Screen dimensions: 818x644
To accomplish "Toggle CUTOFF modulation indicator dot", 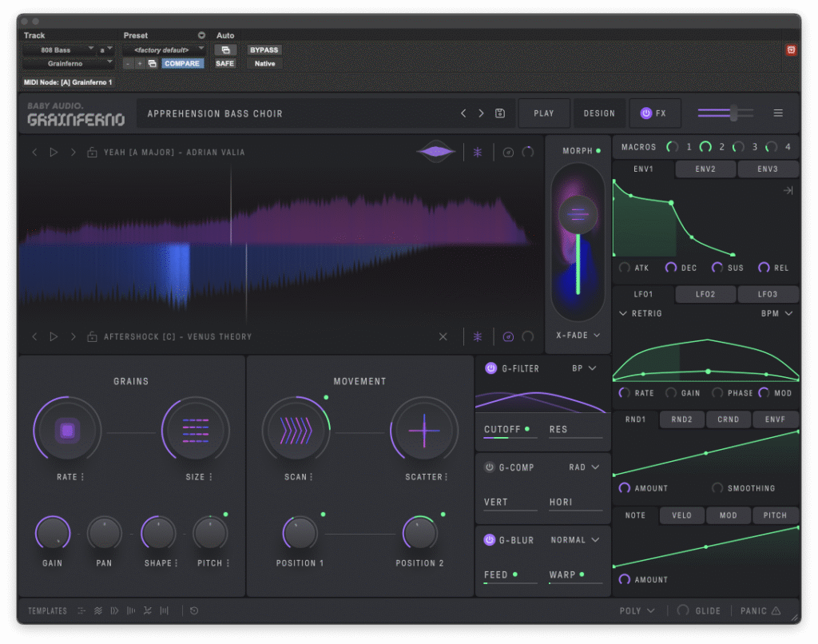I will 527,429.
